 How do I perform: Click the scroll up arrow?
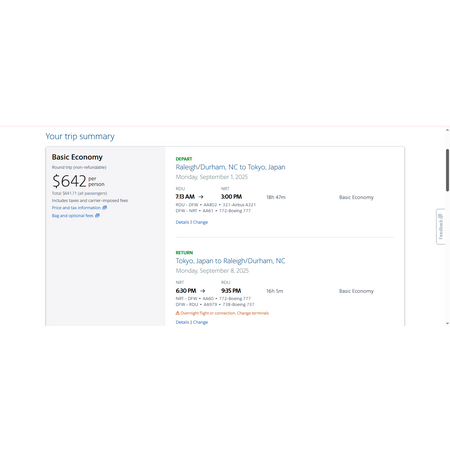[x=447, y=130]
